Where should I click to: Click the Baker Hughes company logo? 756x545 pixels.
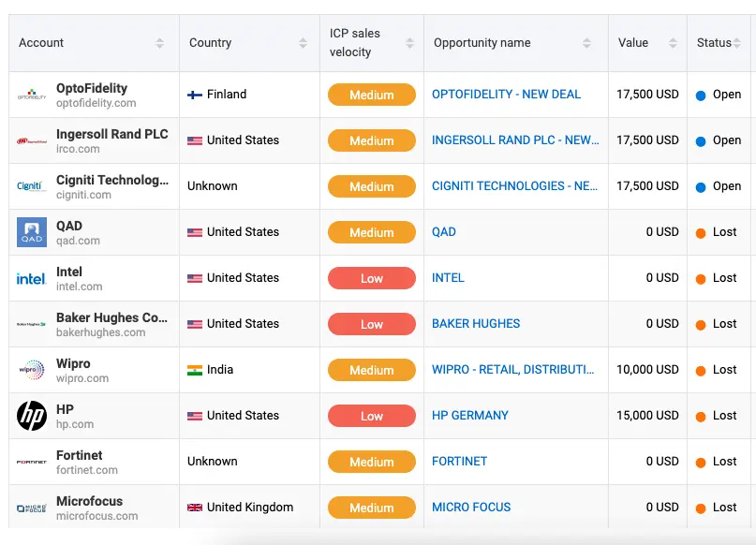(x=32, y=324)
